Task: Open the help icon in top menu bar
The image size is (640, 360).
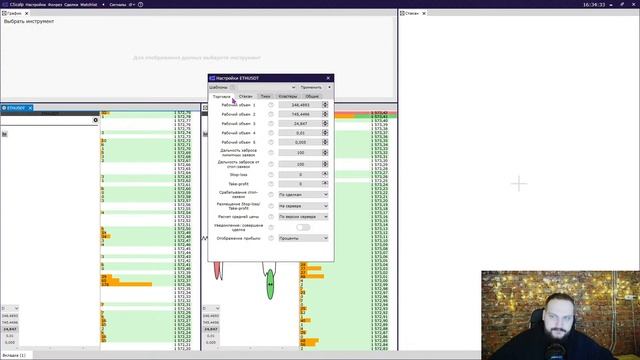Action: 140,4
